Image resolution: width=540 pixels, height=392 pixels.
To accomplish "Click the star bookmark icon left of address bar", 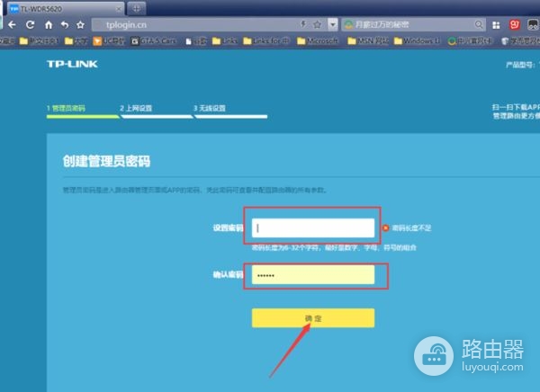I will (80, 24).
